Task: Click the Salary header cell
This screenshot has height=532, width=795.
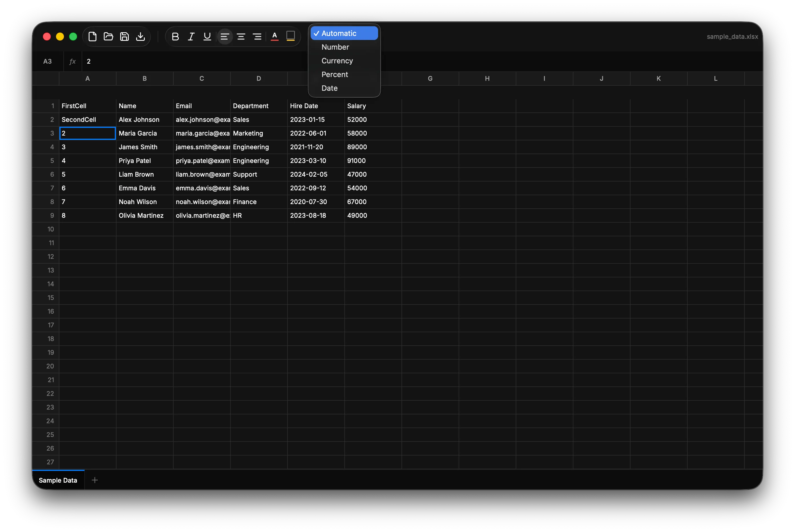Action: click(x=373, y=106)
